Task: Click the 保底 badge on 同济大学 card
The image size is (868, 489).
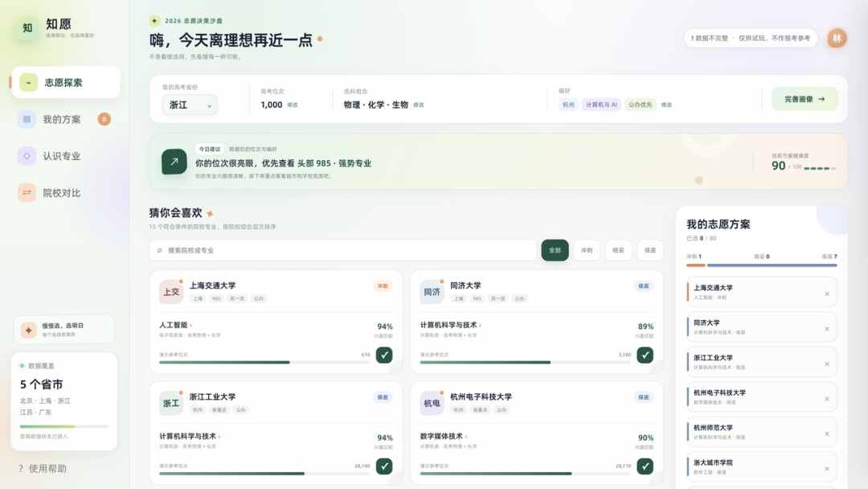Action: pos(643,286)
